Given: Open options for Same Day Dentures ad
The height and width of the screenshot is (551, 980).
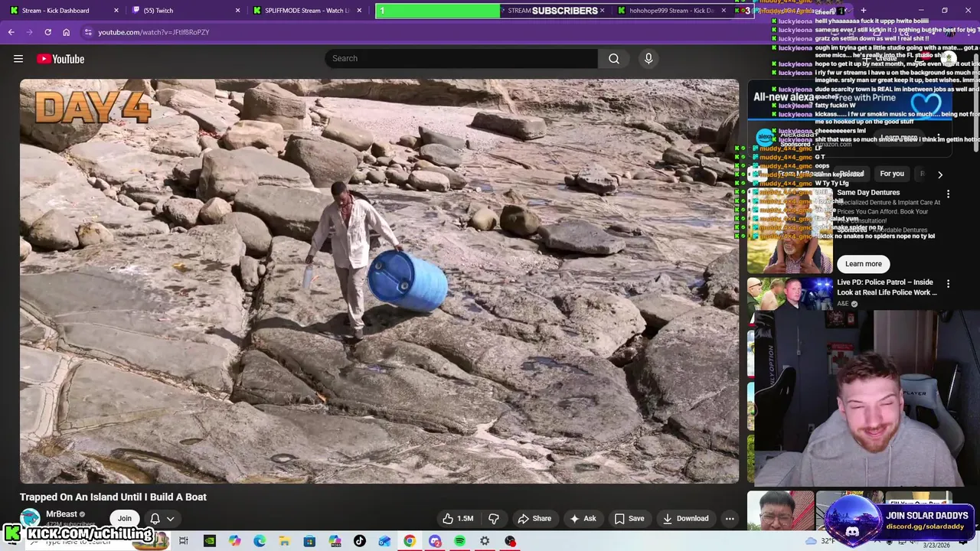Looking at the screenshot, I should (x=948, y=194).
